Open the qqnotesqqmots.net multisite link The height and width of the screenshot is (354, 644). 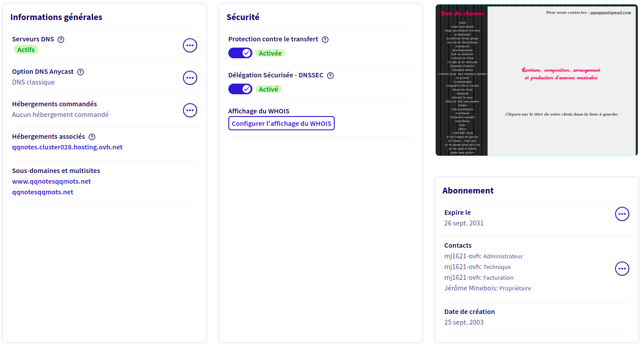click(43, 192)
